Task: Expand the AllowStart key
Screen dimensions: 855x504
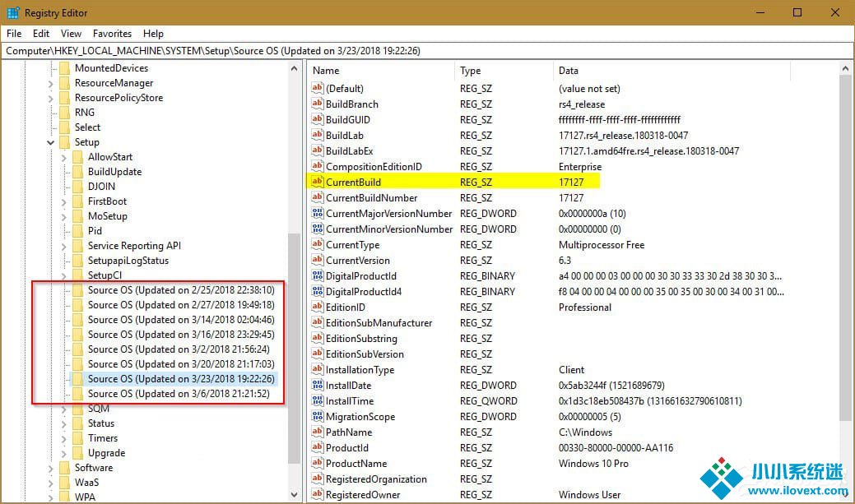Action: (64, 158)
